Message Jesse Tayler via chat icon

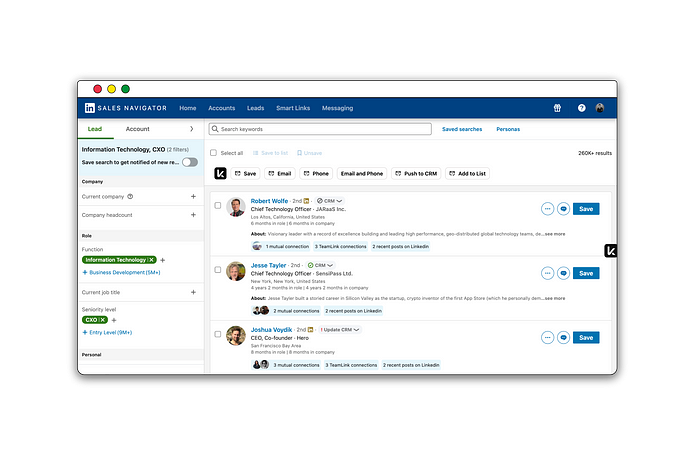pyautogui.click(x=563, y=273)
